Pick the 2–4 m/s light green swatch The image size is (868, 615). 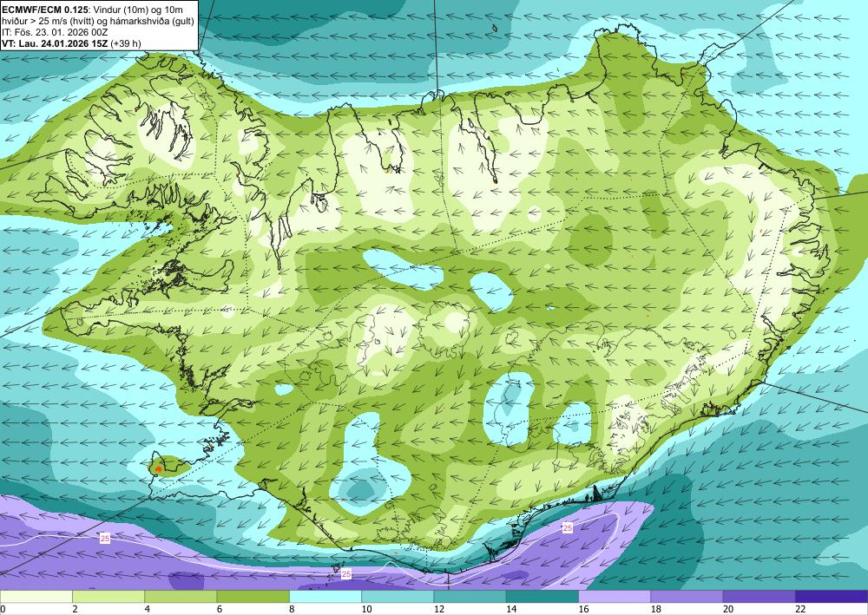[x=108, y=596]
